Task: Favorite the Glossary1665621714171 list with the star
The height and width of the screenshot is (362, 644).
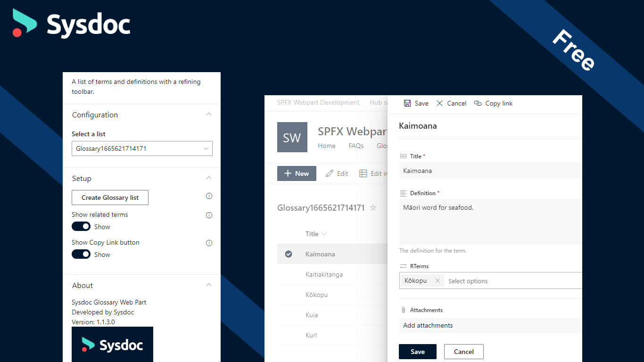Action: pos(373,207)
